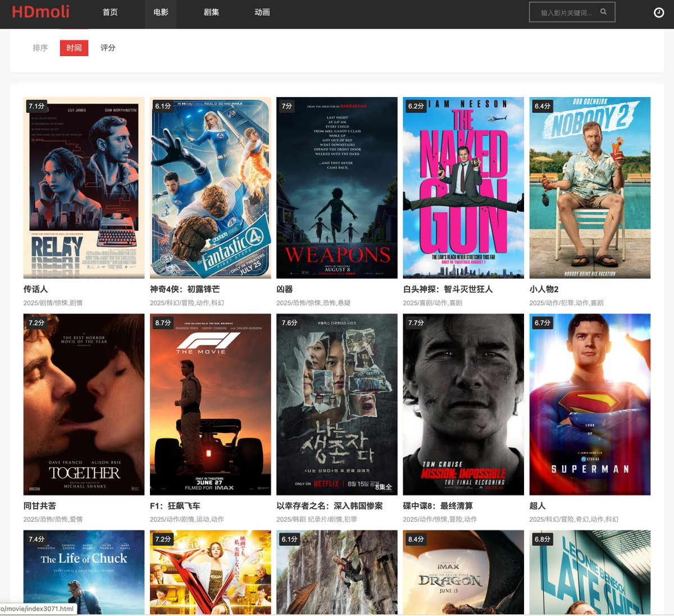
Task: Open the Superman movie poster
Action: (x=590, y=404)
